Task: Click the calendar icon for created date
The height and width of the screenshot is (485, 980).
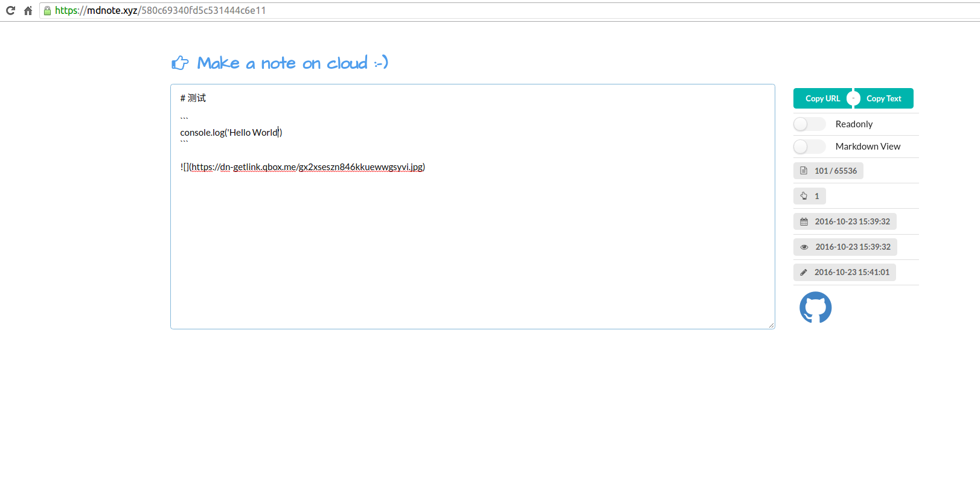Action: [804, 221]
